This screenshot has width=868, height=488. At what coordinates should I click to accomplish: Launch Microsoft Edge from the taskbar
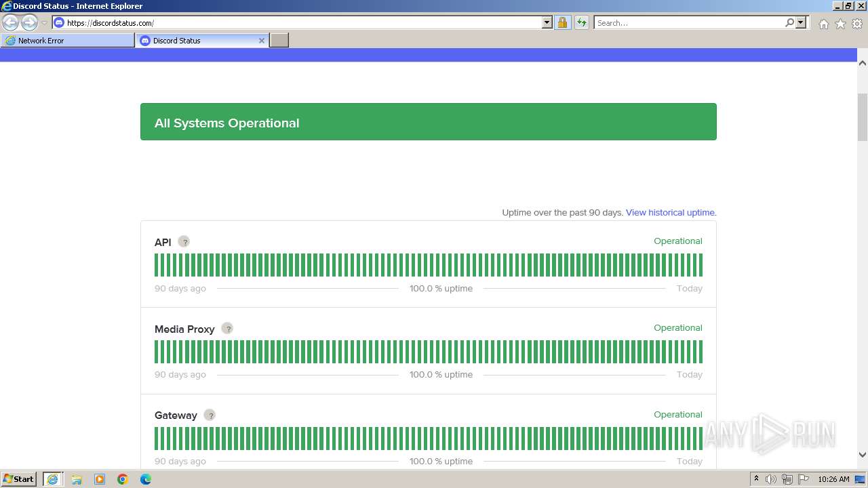pyautogui.click(x=146, y=479)
